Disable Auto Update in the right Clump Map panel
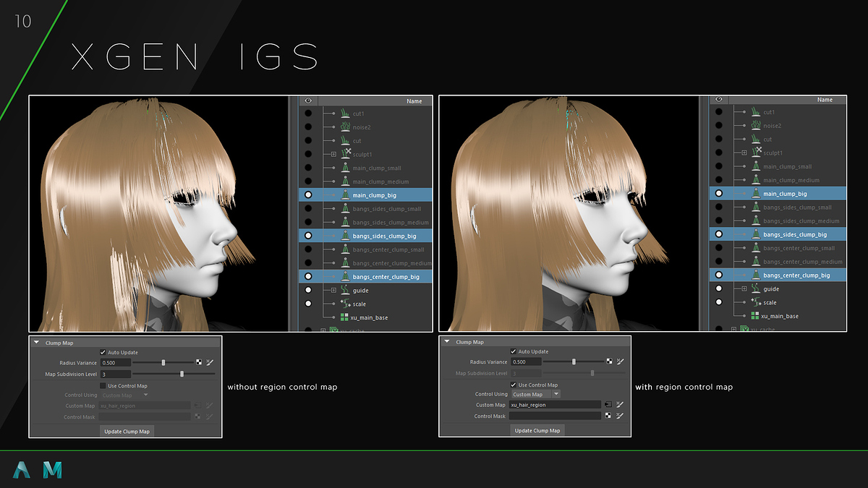868x488 pixels. 514,352
